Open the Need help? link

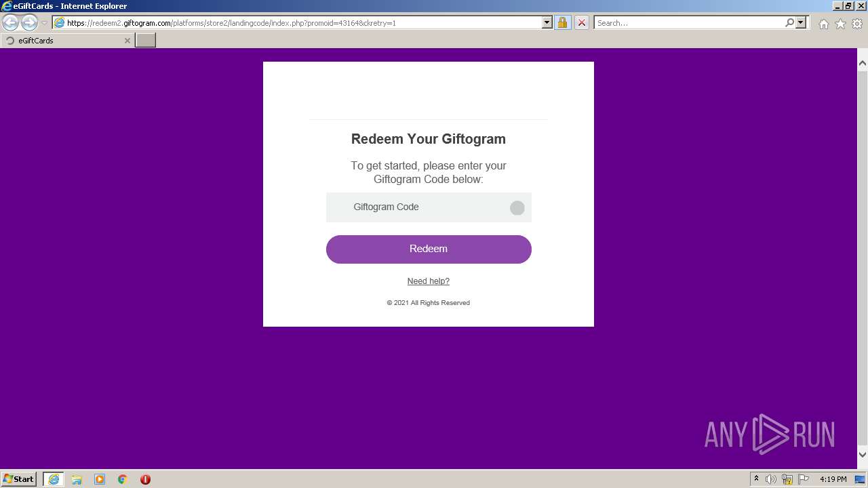point(429,281)
